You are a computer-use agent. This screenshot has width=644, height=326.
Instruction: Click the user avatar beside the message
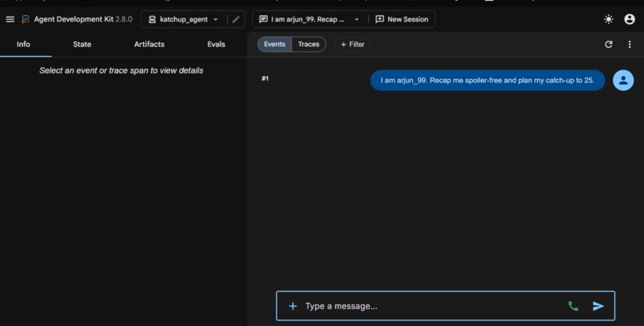coord(623,80)
